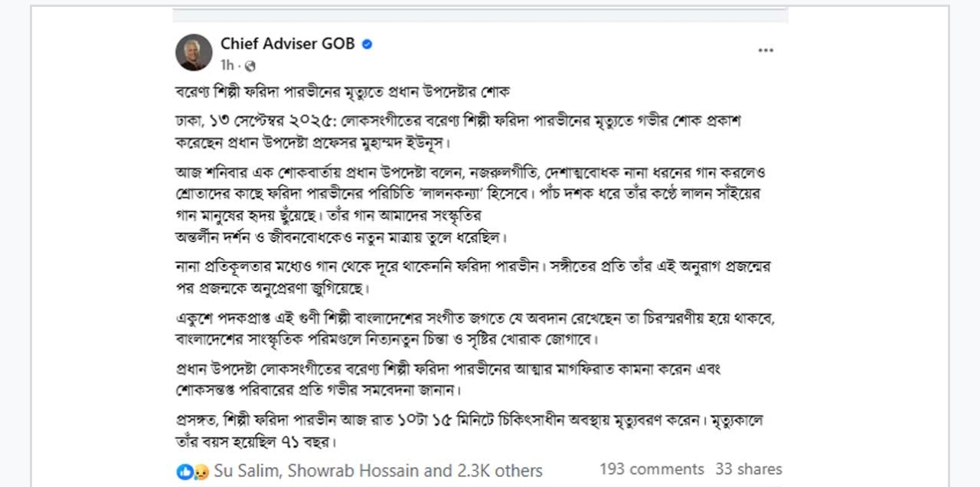Screen dimensions: 980x487
Task: View the 193 comments
Action: 652,469
